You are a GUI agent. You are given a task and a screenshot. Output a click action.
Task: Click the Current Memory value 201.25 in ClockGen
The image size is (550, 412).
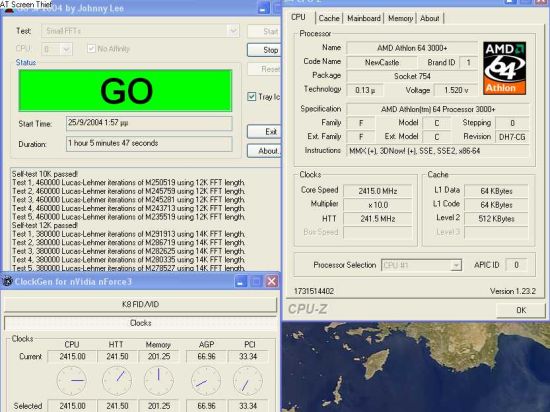coord(159,357)
